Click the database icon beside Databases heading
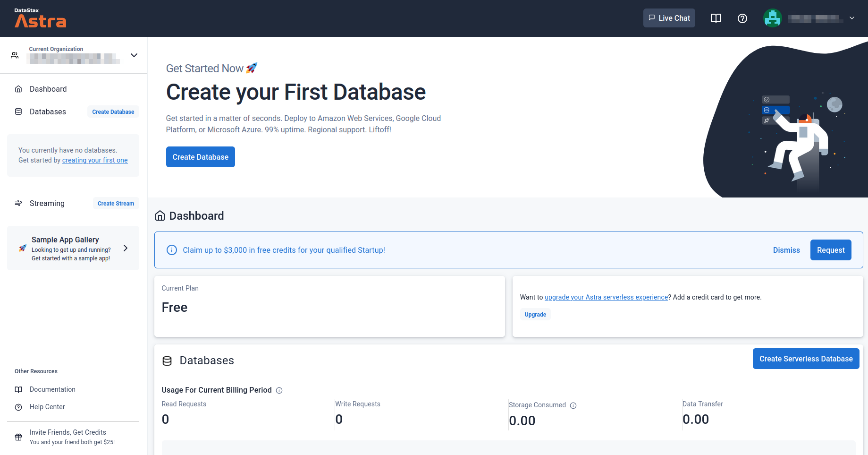This screenshot has height=455, width=868. [167, 361]
